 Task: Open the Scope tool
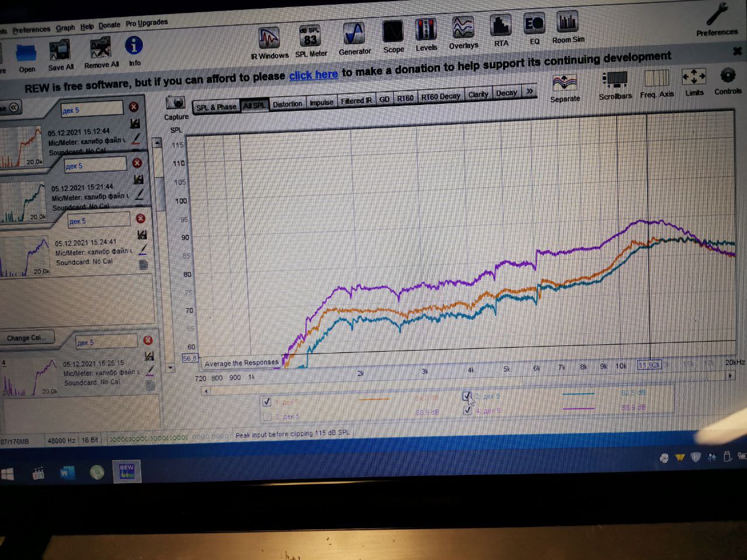click(x=393, y=36)
